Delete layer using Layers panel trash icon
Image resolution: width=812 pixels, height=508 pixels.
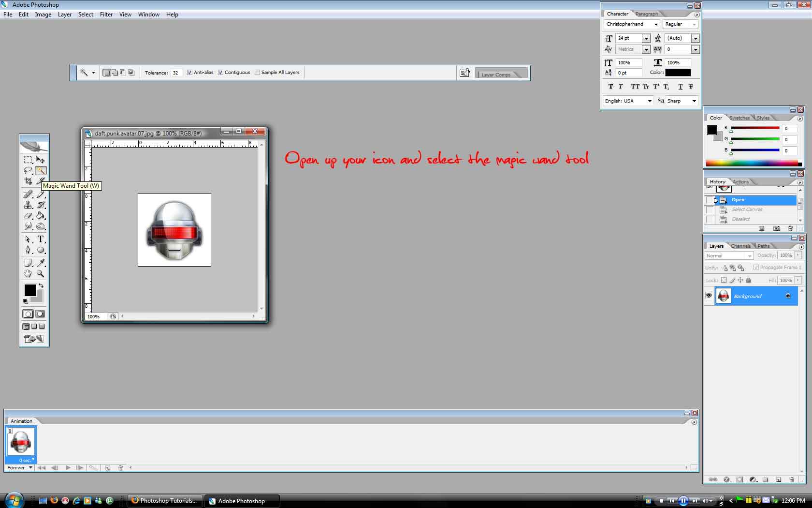(791, 479)
